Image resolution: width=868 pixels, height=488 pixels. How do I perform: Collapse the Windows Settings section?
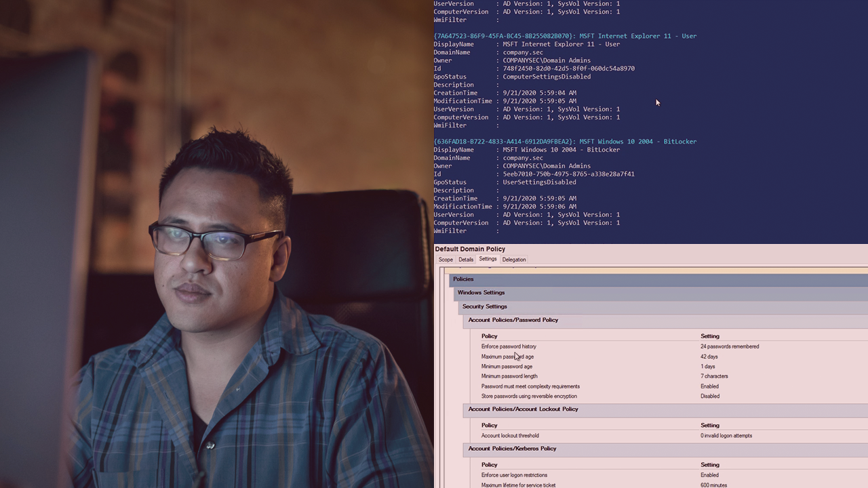pos(481,293)
